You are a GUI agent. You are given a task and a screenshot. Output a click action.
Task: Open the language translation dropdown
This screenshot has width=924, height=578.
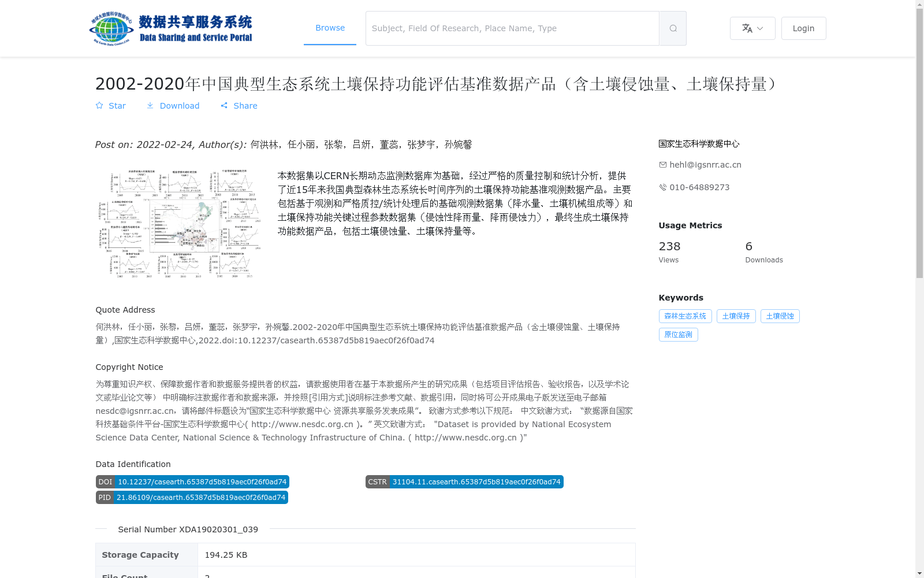(752, 28)
